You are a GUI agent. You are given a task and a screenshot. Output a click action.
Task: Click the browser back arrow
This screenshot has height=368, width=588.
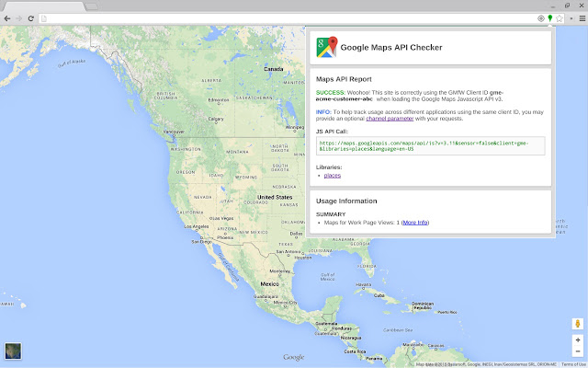7,18
